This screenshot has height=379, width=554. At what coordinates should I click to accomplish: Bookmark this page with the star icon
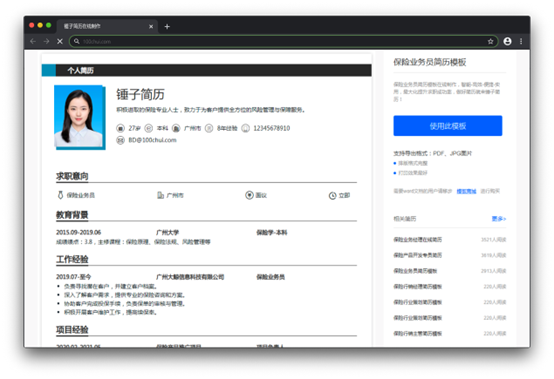(x=490, y=41)
